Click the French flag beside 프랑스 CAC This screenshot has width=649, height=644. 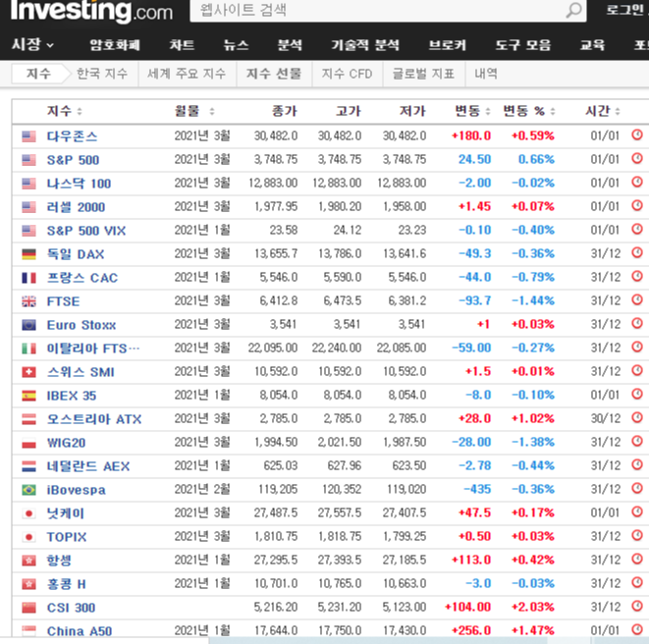(x=28, y=278)
